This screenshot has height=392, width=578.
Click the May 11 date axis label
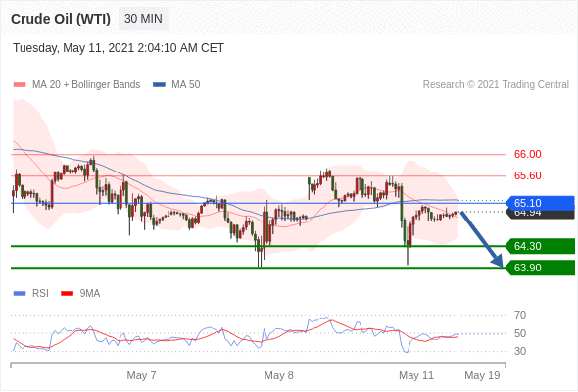coord(416,375)
